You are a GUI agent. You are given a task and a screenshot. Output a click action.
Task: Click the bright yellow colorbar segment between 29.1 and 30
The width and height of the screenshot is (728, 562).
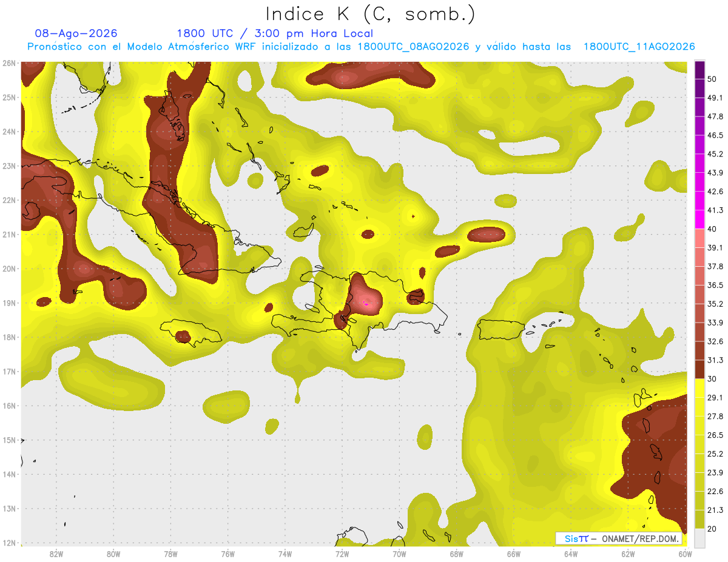click(699, 388)
